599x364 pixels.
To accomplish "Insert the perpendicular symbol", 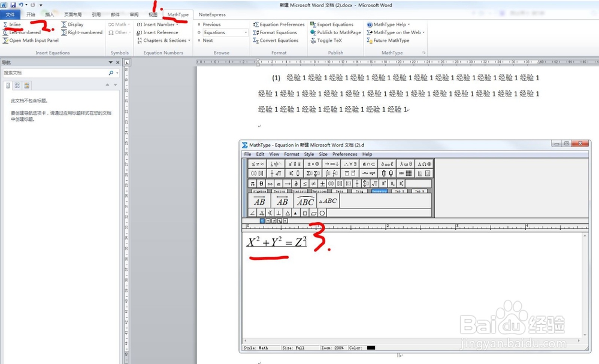I will pyautogui.click(x=279, y=213).
